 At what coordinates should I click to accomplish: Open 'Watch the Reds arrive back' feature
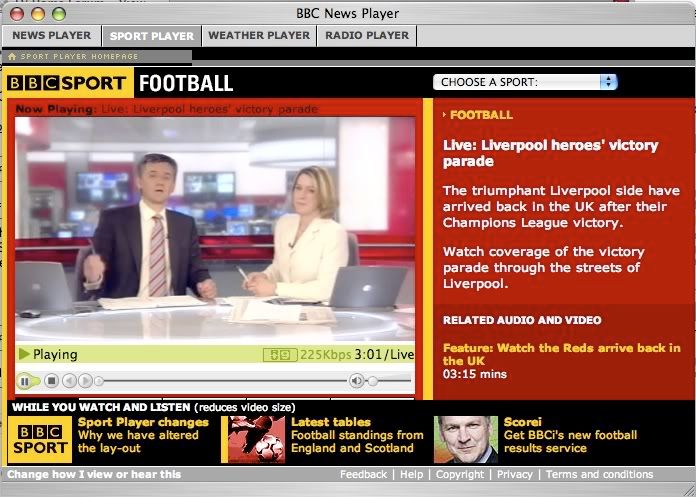click(x=562, y=354)
